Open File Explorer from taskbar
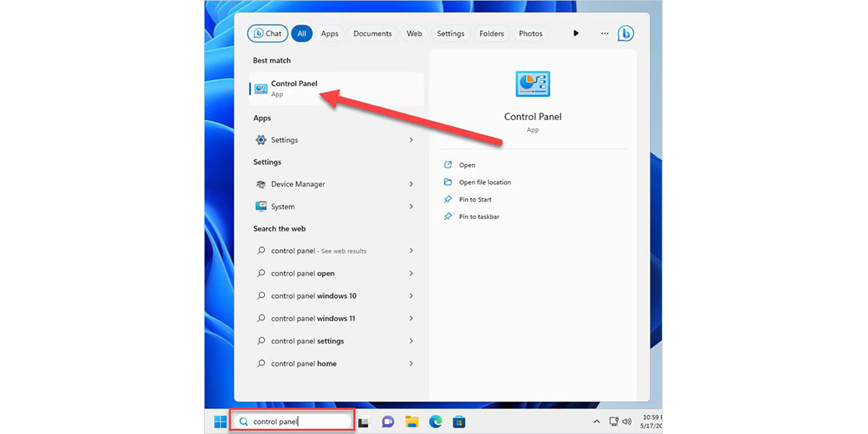Viewport: 868px width, 434px height. [x=412, y=422]
